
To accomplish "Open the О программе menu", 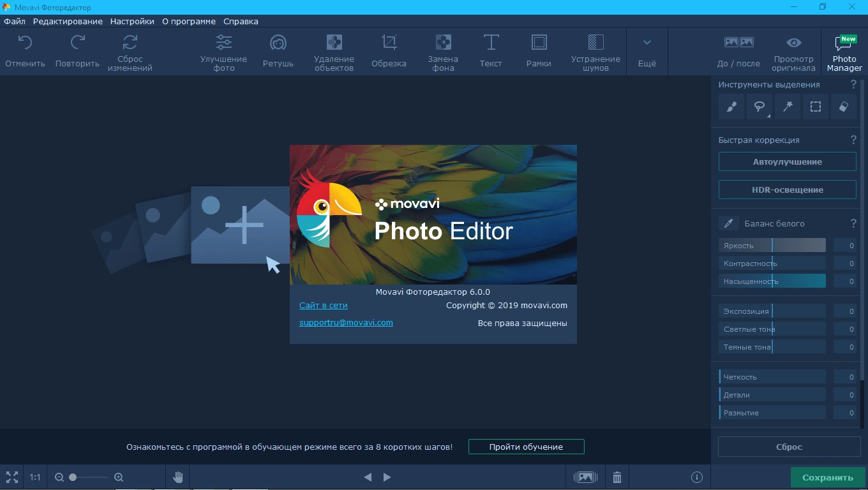I will tap(189, 21).
